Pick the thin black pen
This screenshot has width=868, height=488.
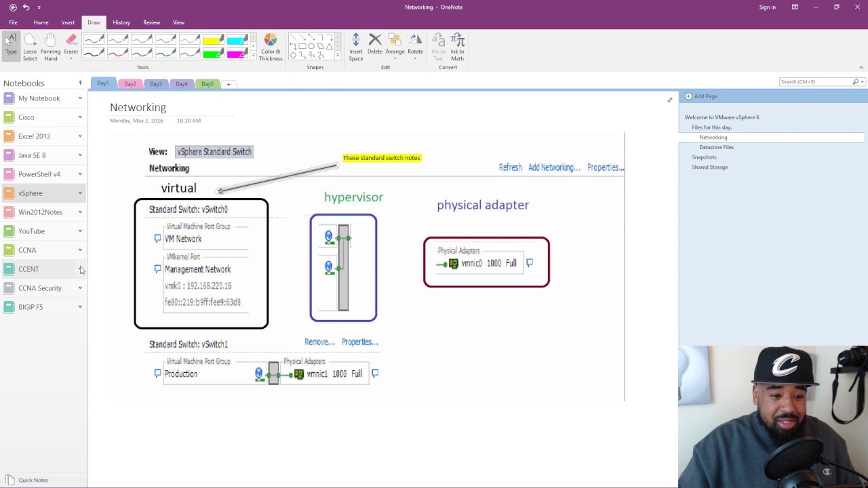(94, 39)
